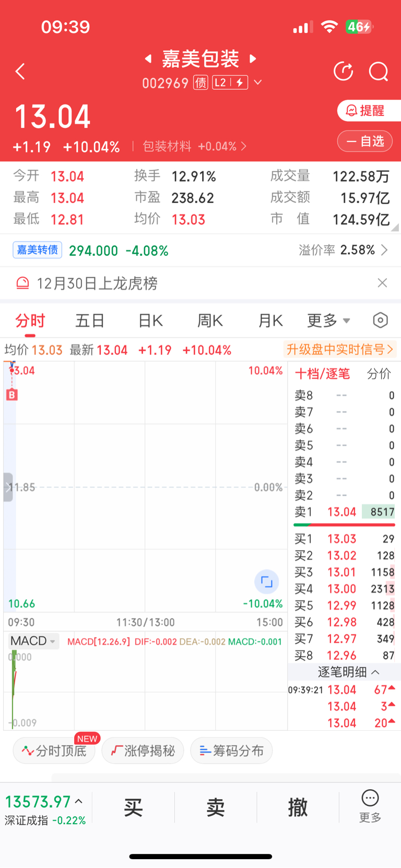Open 涨停揭秘 tool
Screen dimensions: 401x868
pos(143,751)
